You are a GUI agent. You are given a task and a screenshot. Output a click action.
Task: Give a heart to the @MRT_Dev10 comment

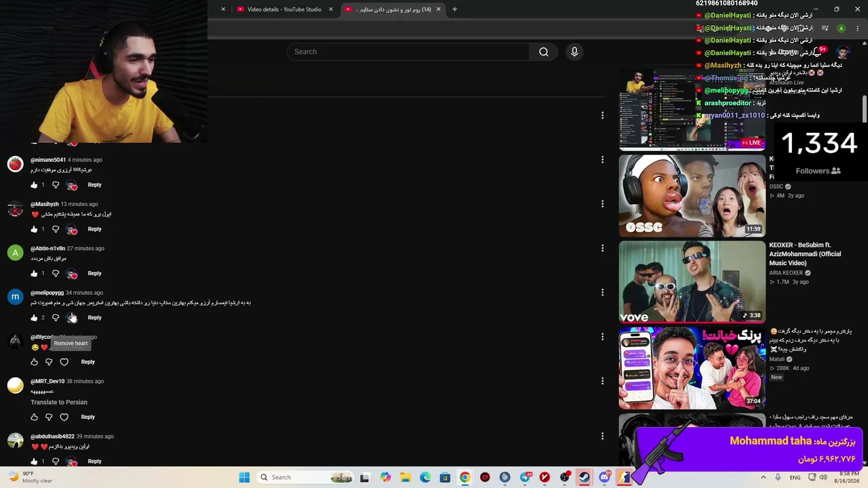[x=64, y=418]
